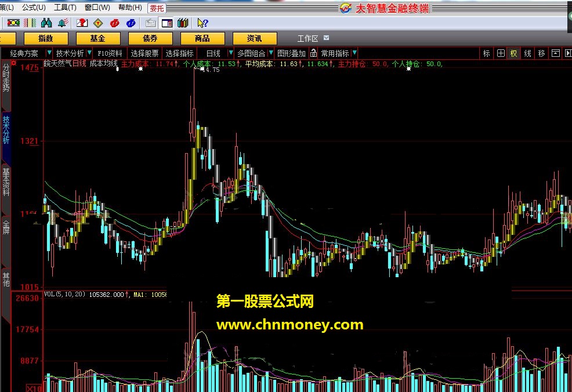Click the 个人持仓 indicator value text
Screen dimensions: 572x392
click(417, 64)
